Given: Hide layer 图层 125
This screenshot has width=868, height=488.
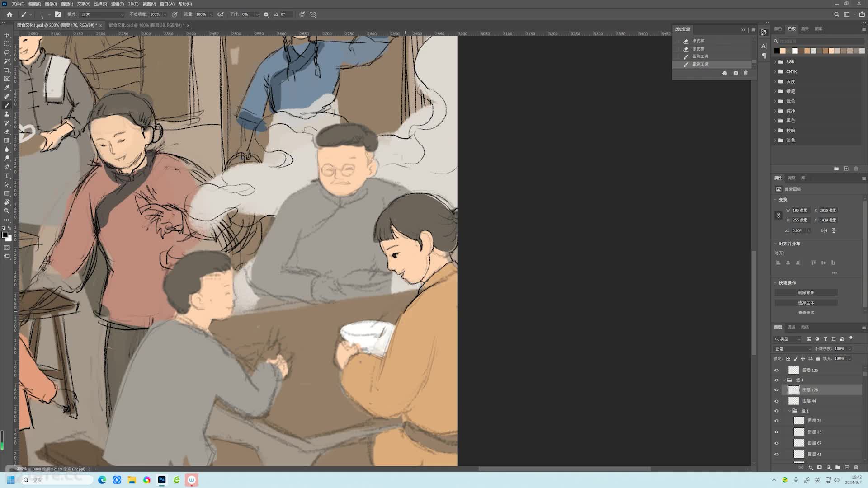Looking at the screenshot, I should pyautogui.click(x=777, y=370).
